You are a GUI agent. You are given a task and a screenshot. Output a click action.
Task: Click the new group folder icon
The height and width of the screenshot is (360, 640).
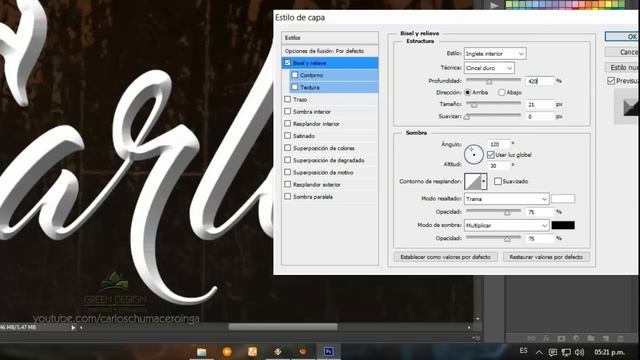pos(591,338)
